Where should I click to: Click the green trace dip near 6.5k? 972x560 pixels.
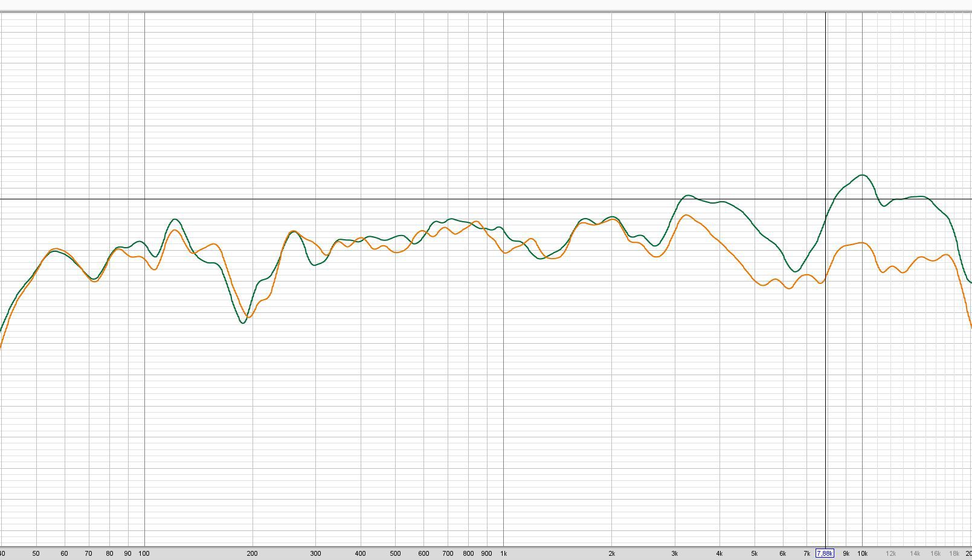tap(796, 271)
